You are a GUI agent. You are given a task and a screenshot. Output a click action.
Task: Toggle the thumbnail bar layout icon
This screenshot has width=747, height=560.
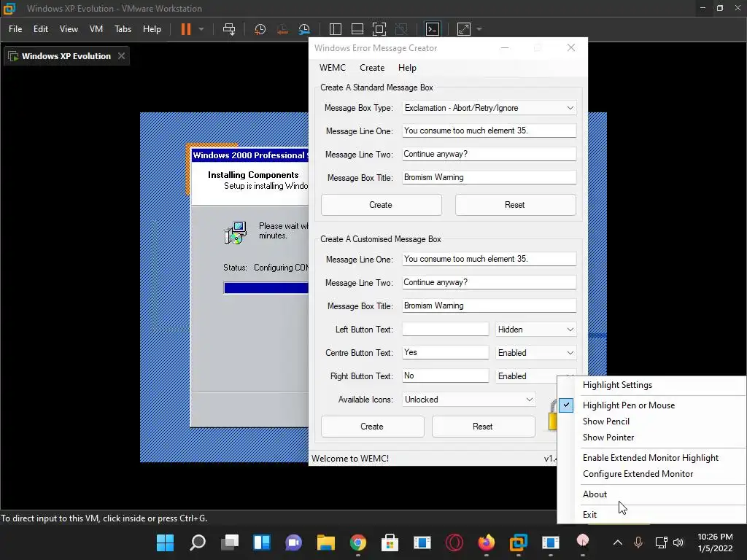[x=357, y=29]
